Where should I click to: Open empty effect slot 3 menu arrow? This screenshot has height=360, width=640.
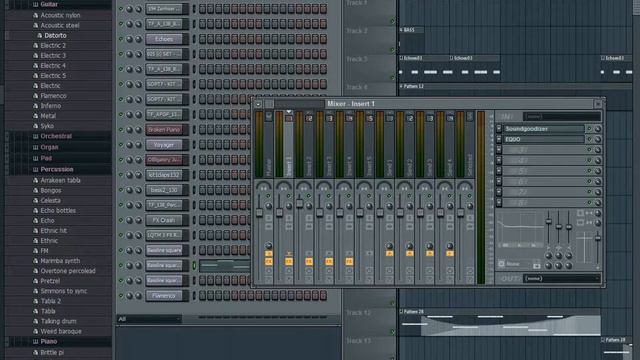pyautogui.click(x=499, y=150)
